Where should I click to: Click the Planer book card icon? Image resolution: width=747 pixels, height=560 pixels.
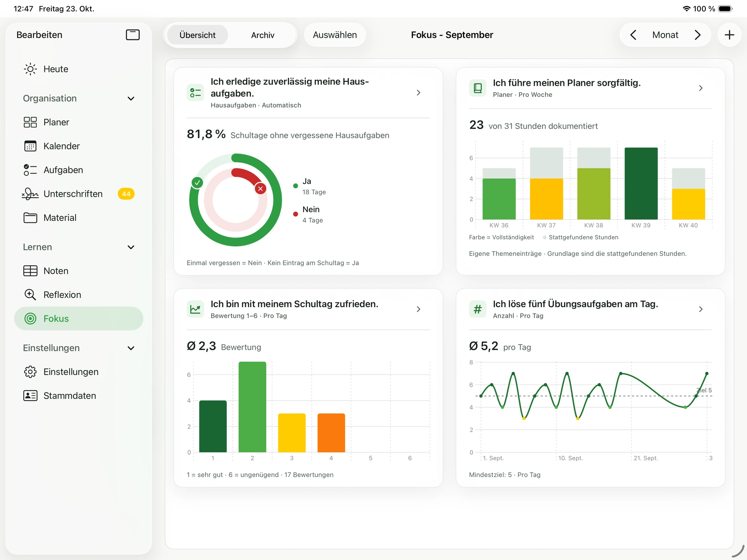click(x=477, y=88)
